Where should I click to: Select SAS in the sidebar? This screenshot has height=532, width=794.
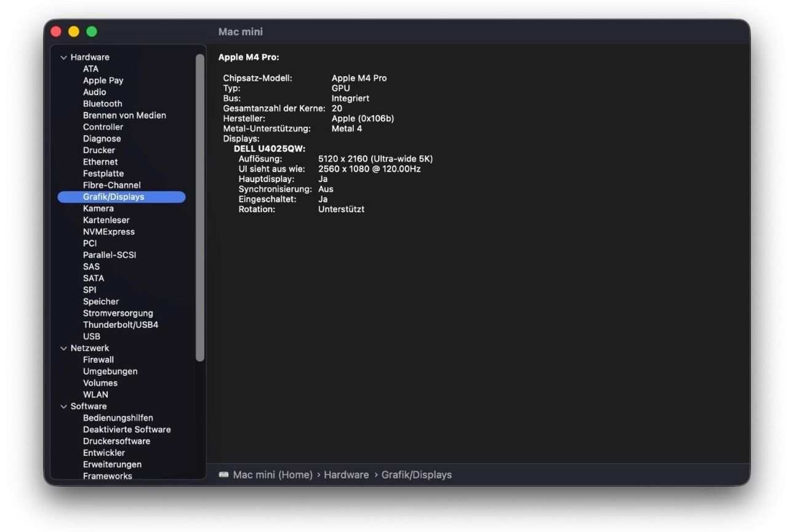point(91,267)
